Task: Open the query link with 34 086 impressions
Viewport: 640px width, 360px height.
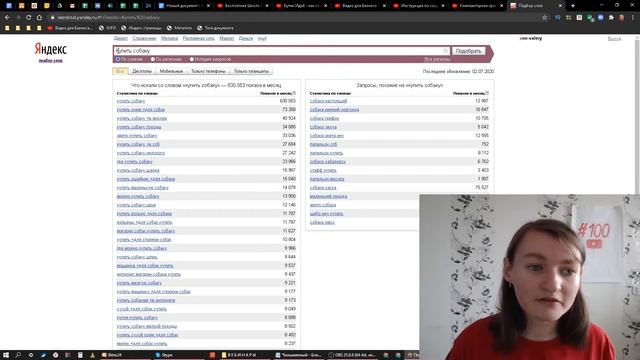Action: 139,127
